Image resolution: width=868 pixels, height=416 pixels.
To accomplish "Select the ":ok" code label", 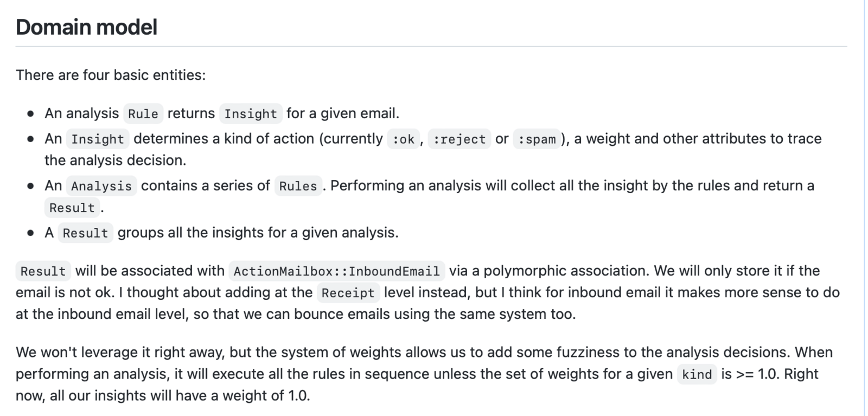I will (403, 139).
